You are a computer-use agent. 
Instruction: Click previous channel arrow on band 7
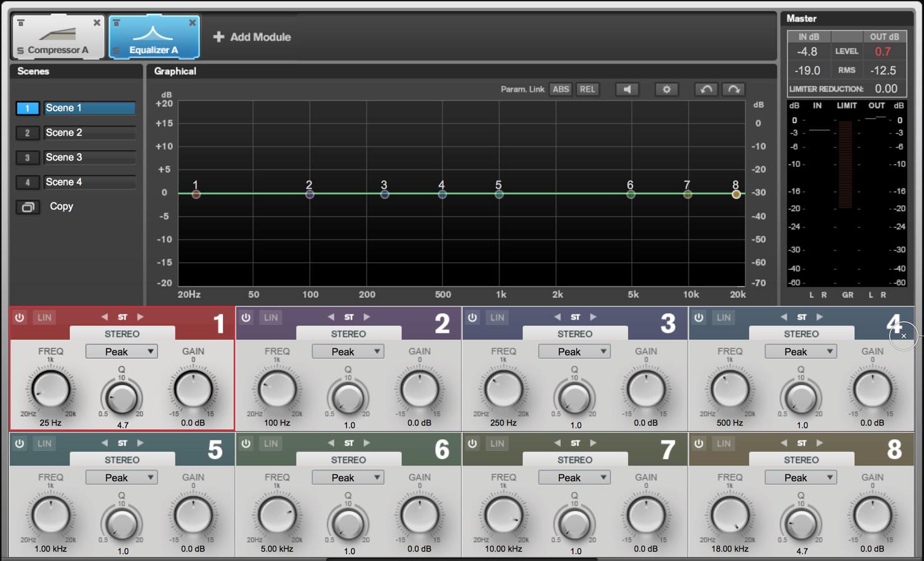pyautogui.click(x=558, y=443)
